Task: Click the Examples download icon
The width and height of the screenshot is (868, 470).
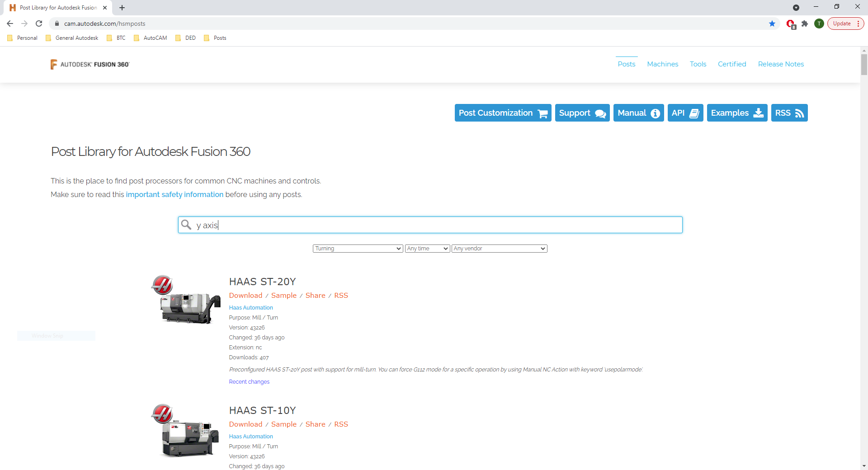Action: click(758, 113)
